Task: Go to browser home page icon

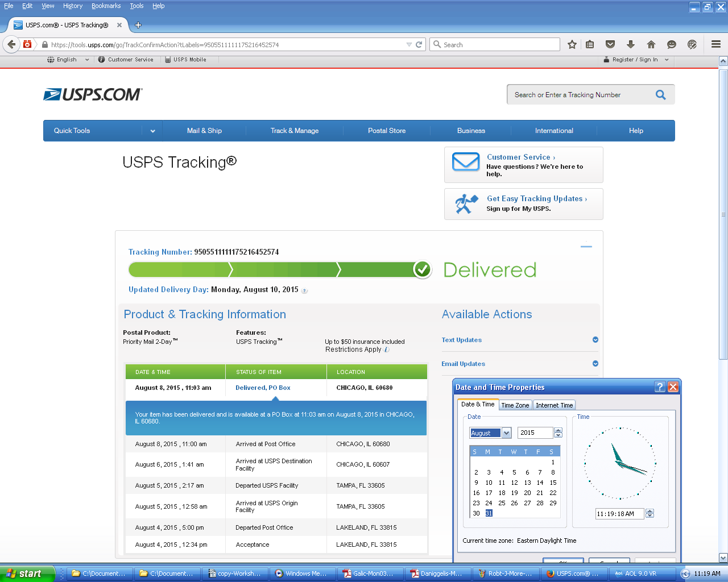Action: pyautogui.click(x=651, y=44)
